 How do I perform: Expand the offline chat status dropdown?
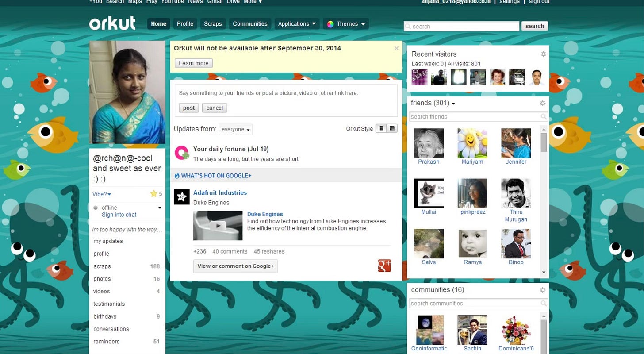160,208
